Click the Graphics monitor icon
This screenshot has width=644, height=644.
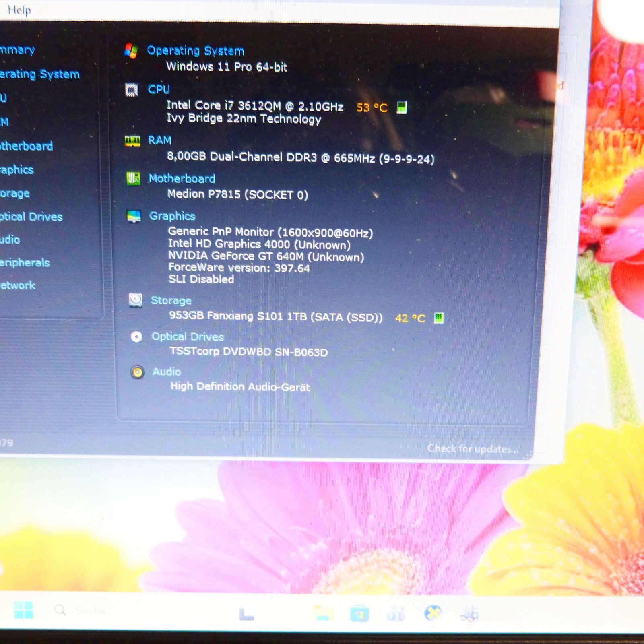point(134,217)
